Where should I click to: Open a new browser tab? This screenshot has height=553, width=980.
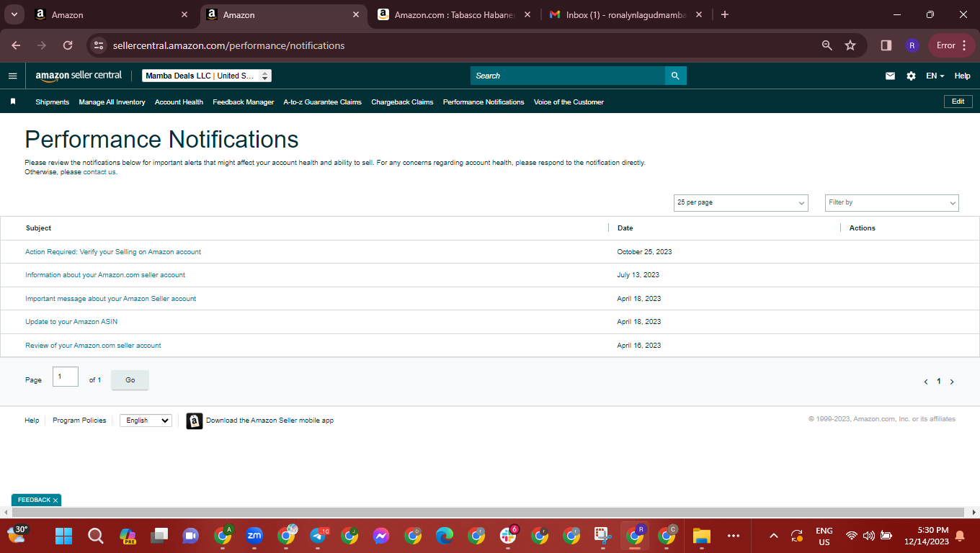725,14
